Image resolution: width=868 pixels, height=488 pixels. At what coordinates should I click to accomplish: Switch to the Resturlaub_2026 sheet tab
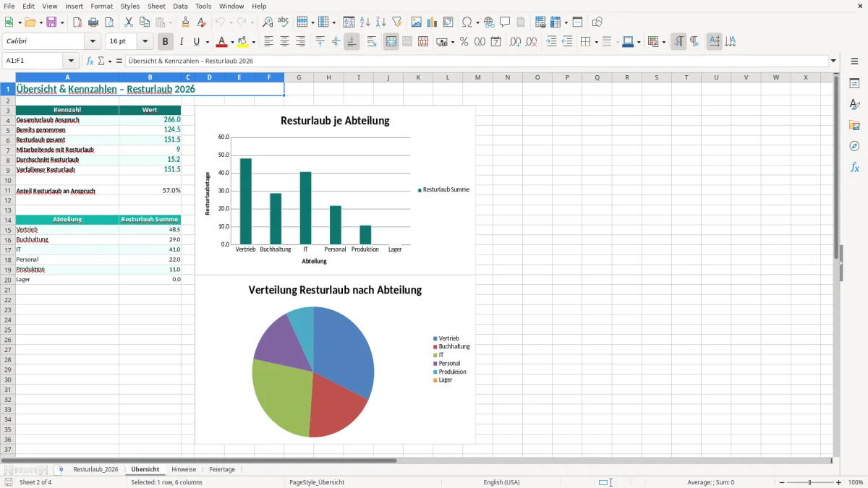[95, 469]
